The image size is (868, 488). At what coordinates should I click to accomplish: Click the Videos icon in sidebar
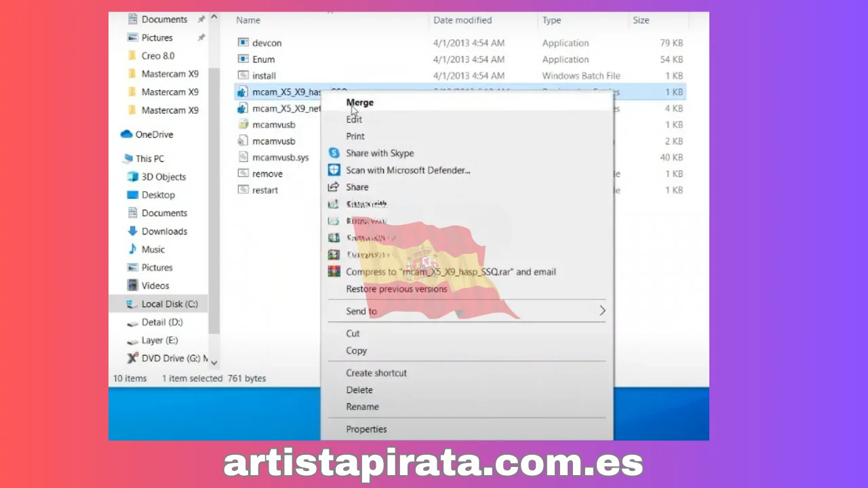pos(133,285)
